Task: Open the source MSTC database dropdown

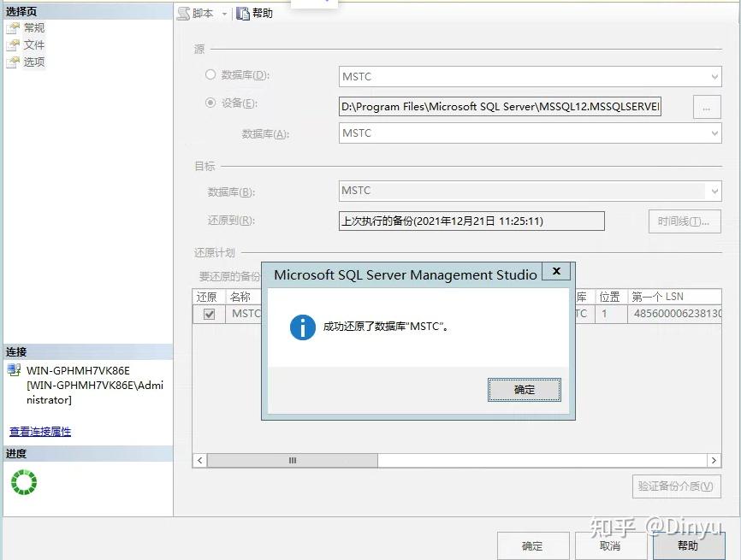Action: (714, 76)
